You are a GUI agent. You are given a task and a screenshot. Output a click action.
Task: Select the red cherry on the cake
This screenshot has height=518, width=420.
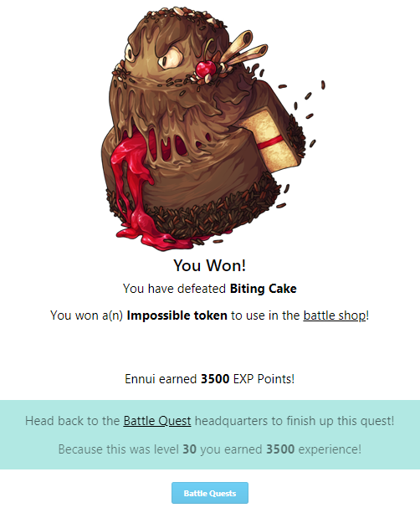click(205, 69)
